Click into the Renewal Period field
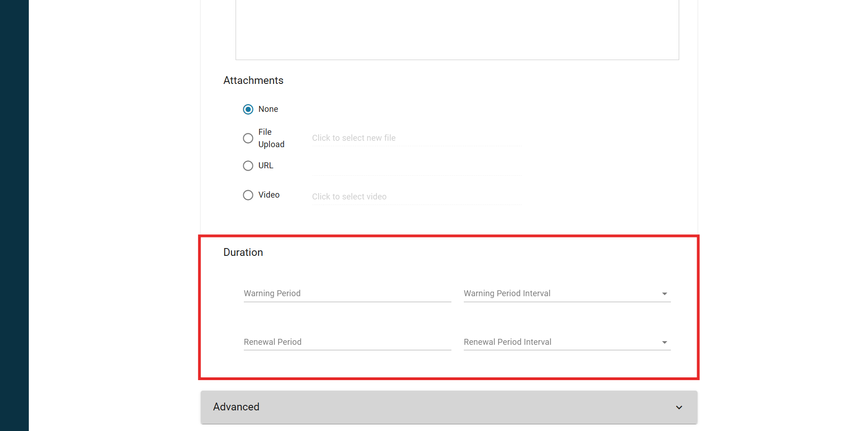This screenshot has height=431, width=868. 347,342
